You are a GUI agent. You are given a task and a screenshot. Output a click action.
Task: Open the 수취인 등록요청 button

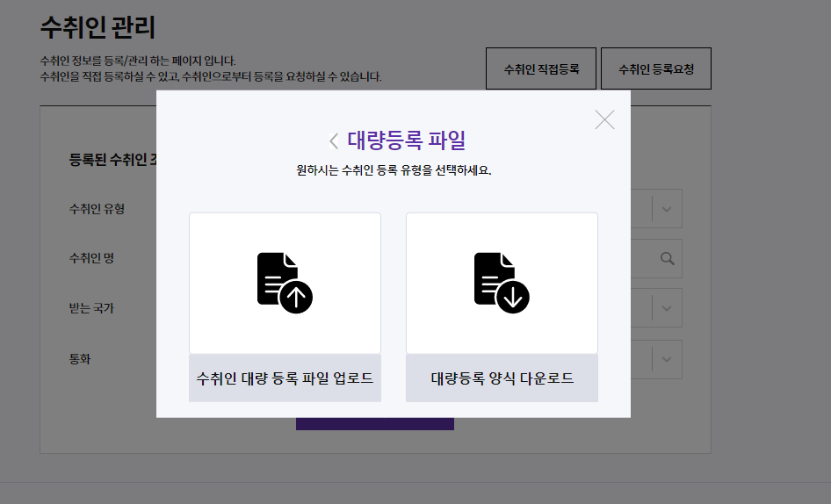656,68
